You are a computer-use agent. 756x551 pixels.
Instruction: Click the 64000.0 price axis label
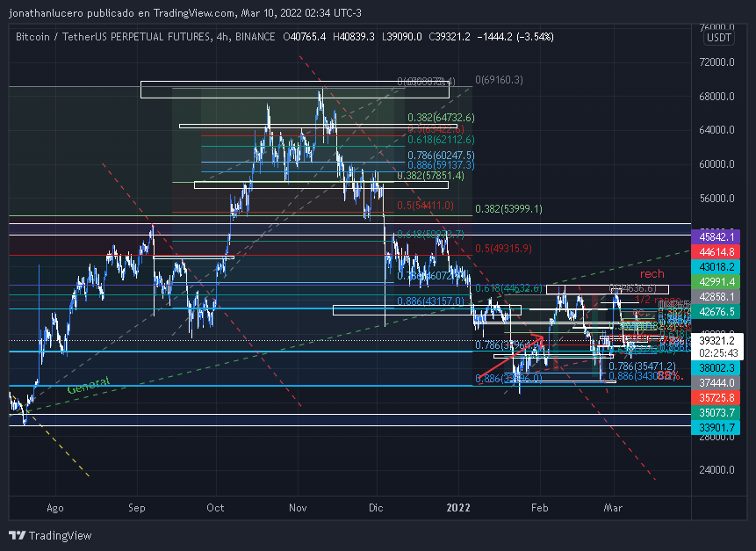click(x=716, y=130)
